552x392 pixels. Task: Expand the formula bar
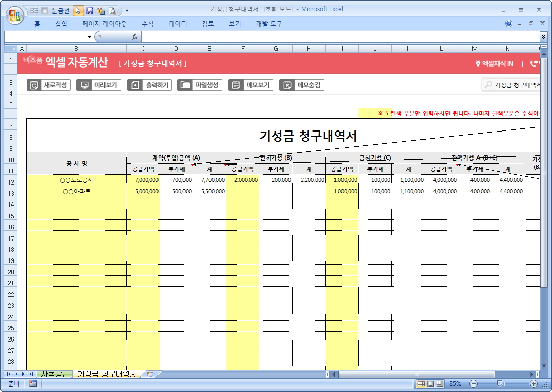tap(543, 37)
